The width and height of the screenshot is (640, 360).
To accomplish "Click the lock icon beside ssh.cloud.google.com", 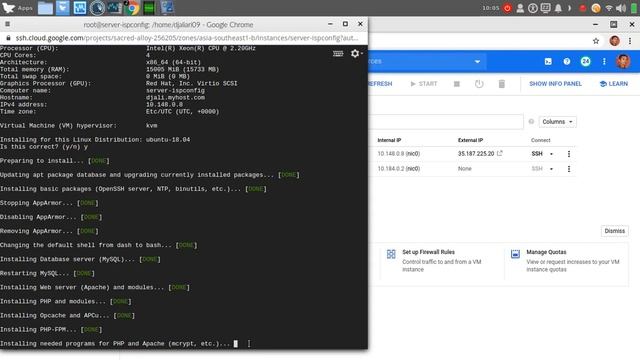I will coord(8,38).
